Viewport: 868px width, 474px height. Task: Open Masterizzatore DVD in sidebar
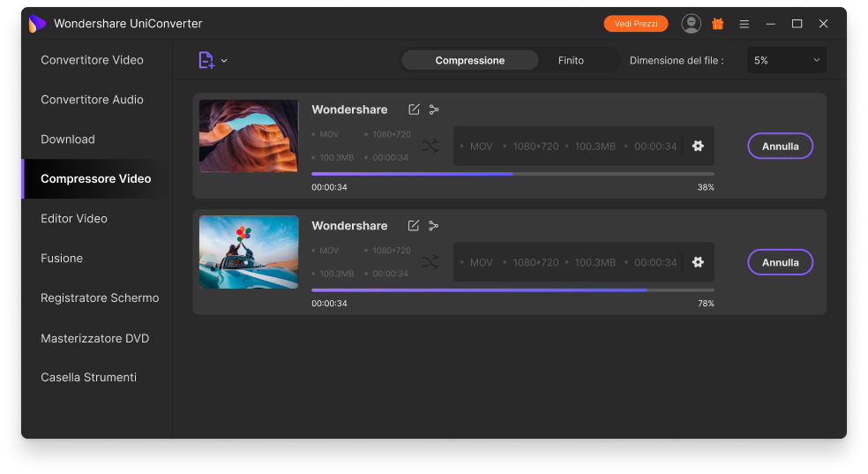pyautogui.click(x=94, y=338)
